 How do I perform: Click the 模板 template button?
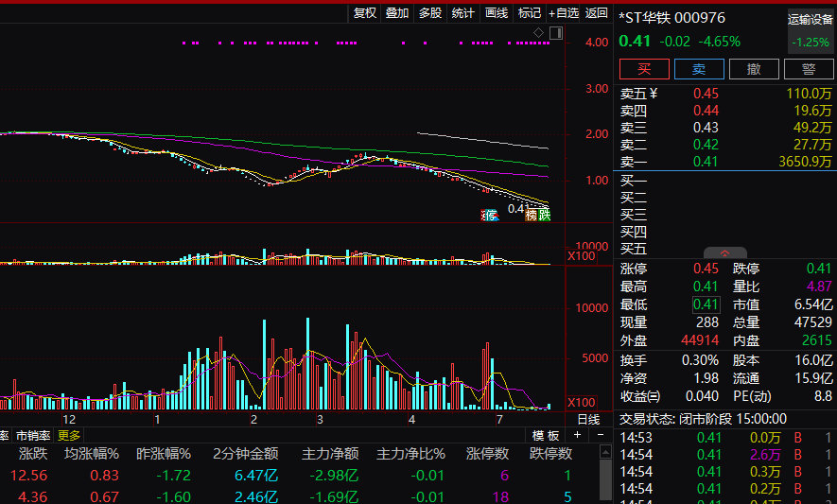[x=546, y=436]
